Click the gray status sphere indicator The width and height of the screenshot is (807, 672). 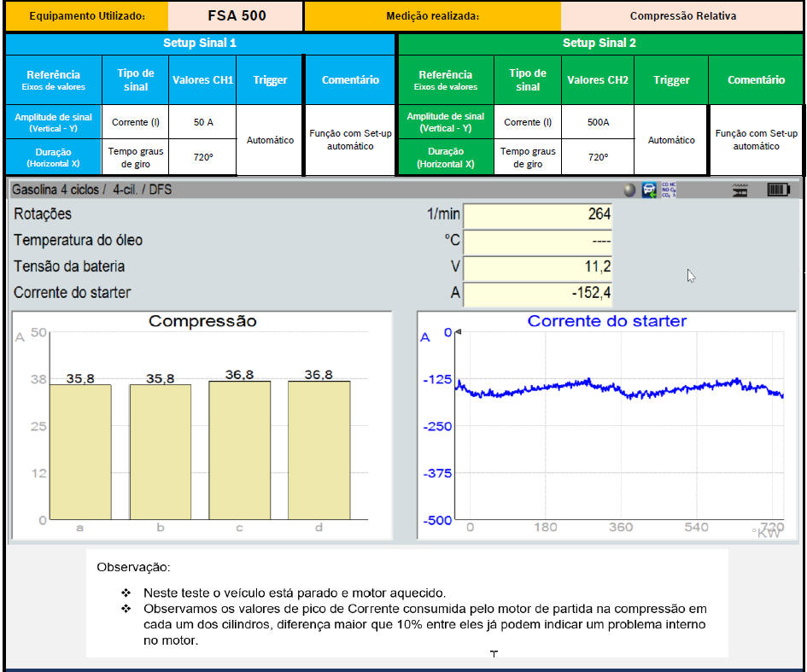pos(629,190)
